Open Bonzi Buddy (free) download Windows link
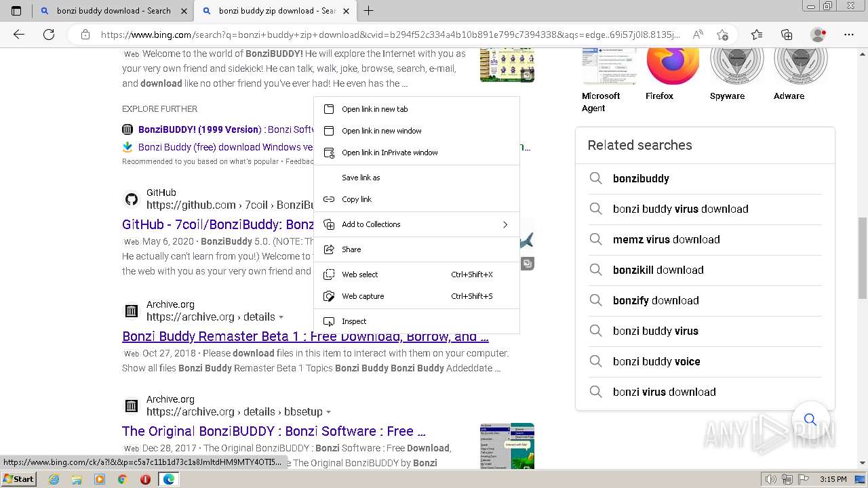This screenshot has height=488, width=868. 225,147
